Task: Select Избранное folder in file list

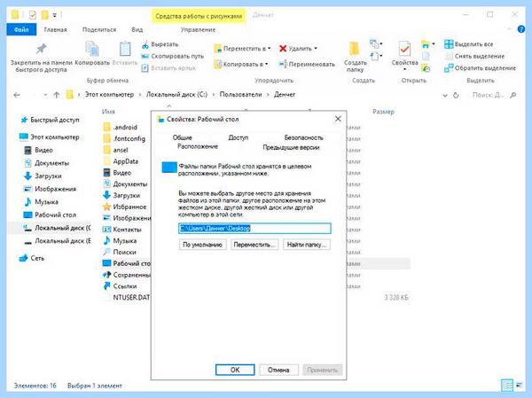Action: tap(124, 207)
